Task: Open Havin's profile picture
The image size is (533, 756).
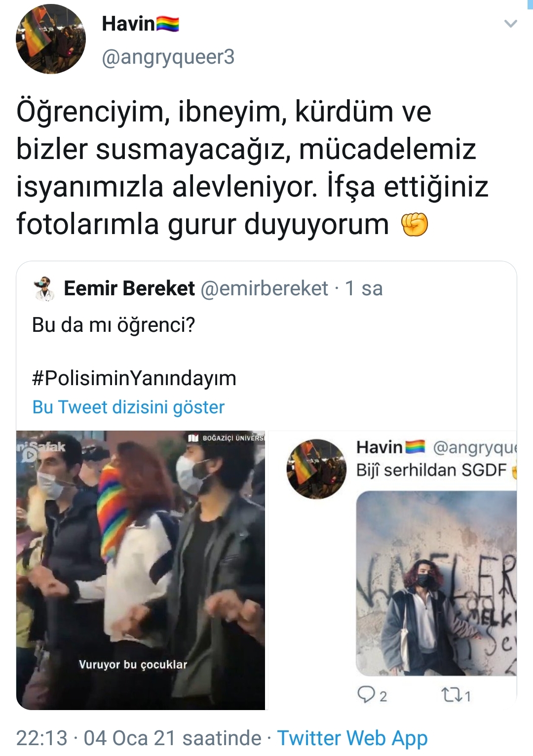Action: pyautogui.click(x=51, y=39)
